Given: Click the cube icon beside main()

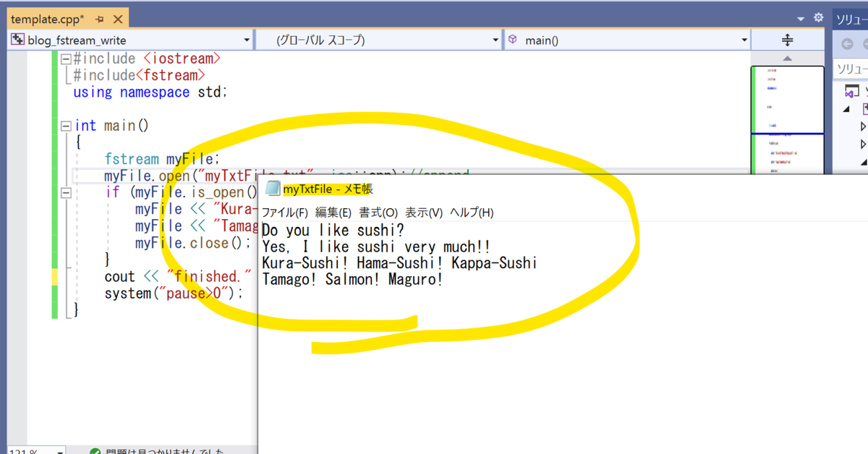Looking at the screenshot, I should pyautogui.click(x=512, y=40).
